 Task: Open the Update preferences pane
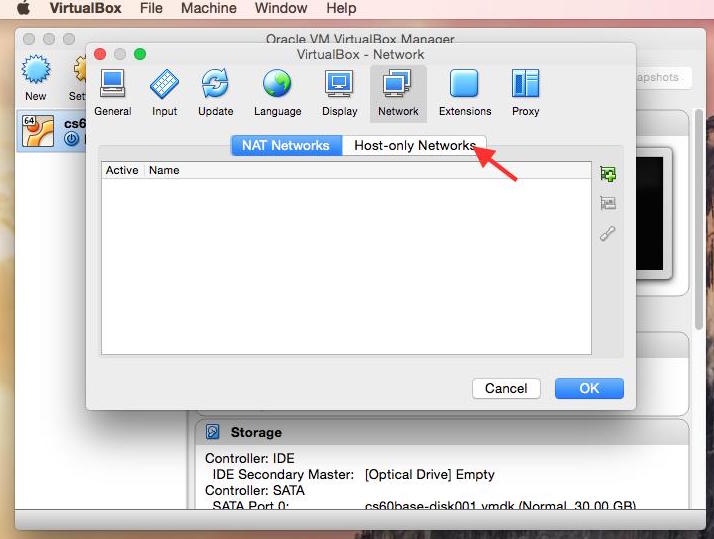(x=215, y=93)
